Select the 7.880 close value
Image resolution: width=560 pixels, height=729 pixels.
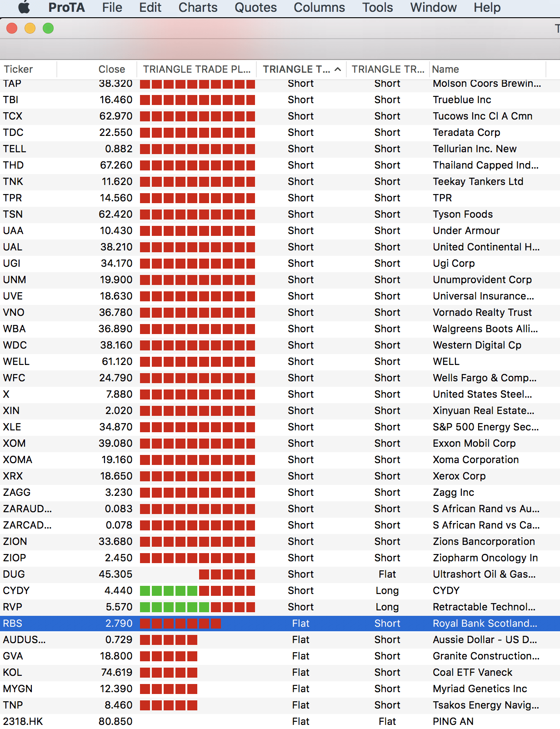(119, 394)
